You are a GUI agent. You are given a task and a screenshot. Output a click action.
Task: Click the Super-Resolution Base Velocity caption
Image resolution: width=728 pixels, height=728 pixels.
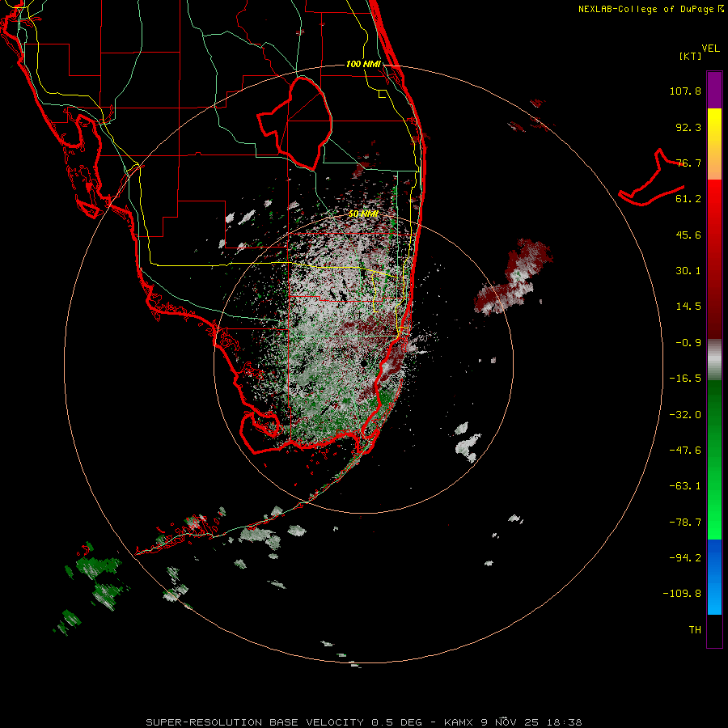click(363, 722)
